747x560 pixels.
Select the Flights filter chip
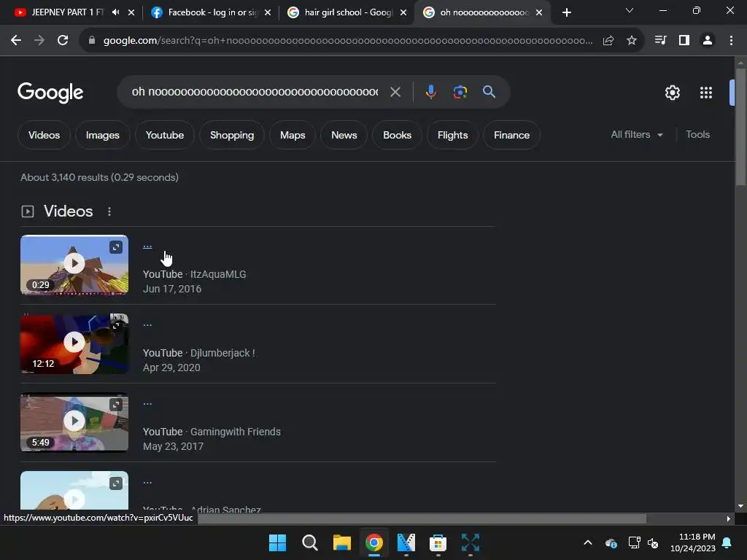pos(452,135)
